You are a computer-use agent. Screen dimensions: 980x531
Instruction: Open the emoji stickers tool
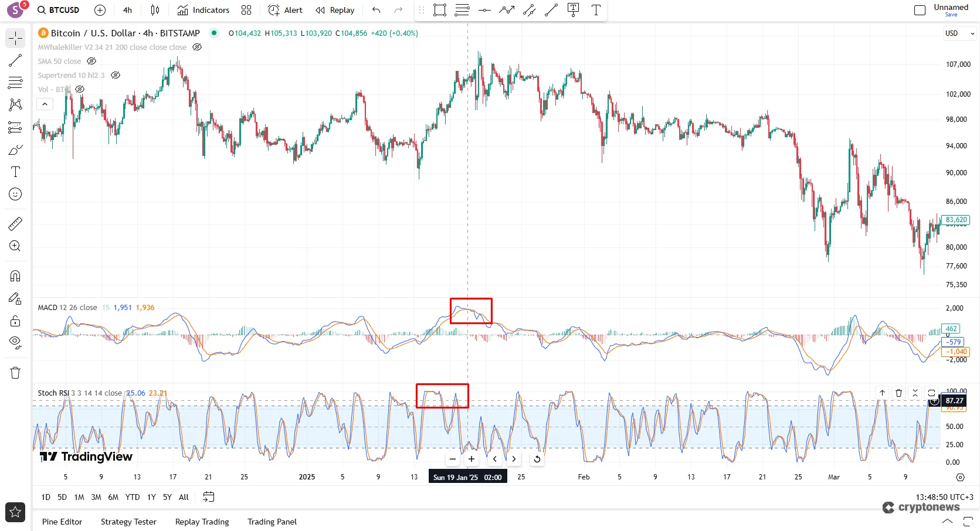15,194
